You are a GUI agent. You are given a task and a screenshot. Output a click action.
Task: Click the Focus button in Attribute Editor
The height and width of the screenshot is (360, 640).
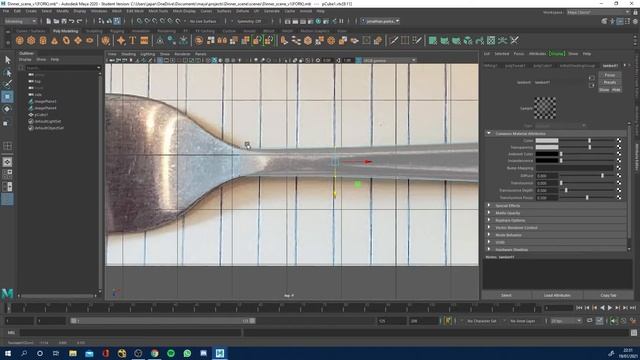(x=610, y=75)
